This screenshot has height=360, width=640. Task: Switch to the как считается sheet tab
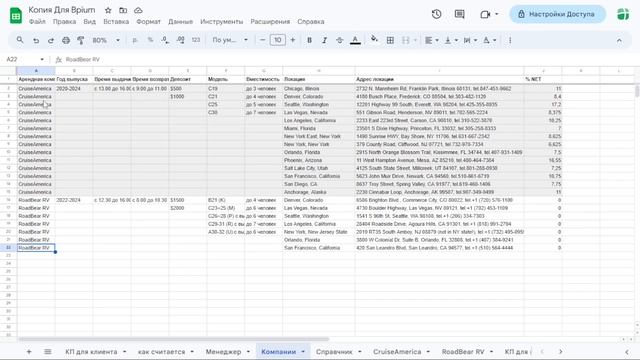pyautogui.click(x=162, y=351)
